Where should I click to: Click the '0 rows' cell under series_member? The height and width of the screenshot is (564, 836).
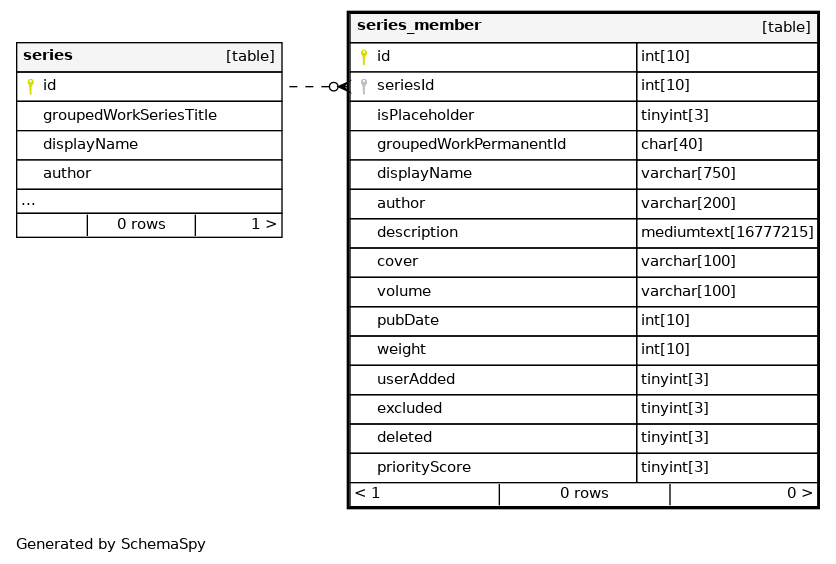[584, 493]
